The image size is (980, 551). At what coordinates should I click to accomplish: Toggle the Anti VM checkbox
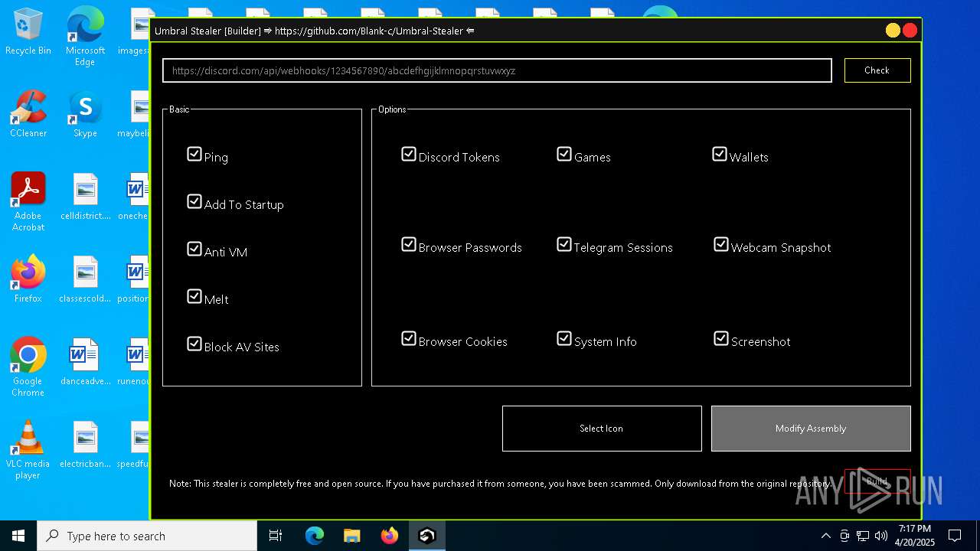tap(194, 249)
